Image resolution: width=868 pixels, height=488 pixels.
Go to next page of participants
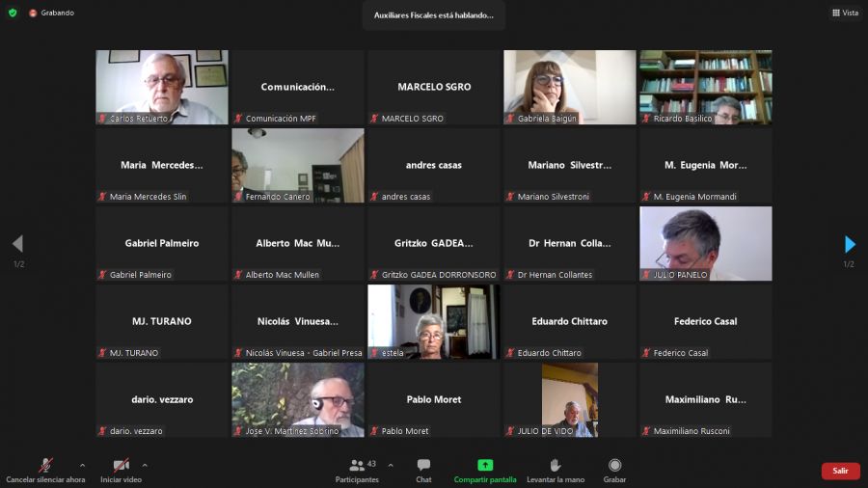coord(850,244)
